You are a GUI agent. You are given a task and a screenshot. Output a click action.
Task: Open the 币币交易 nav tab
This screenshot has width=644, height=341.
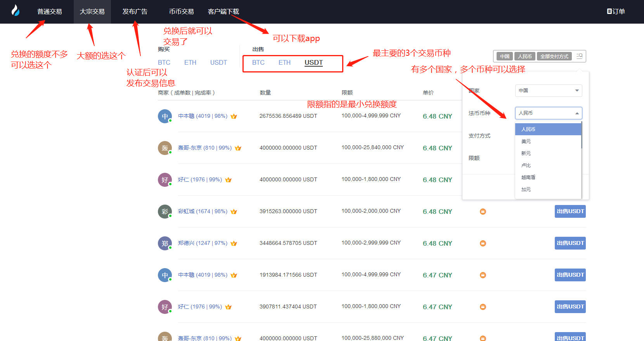(x=182, y=12)
